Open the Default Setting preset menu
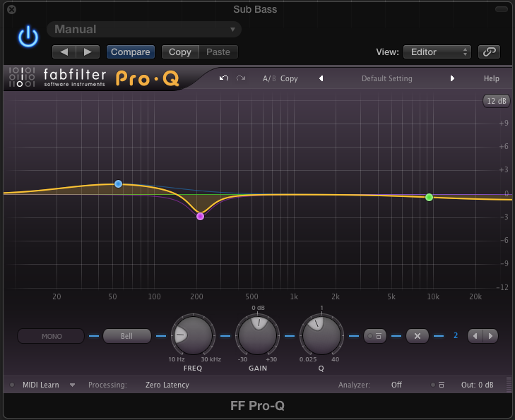 point(386,78)
